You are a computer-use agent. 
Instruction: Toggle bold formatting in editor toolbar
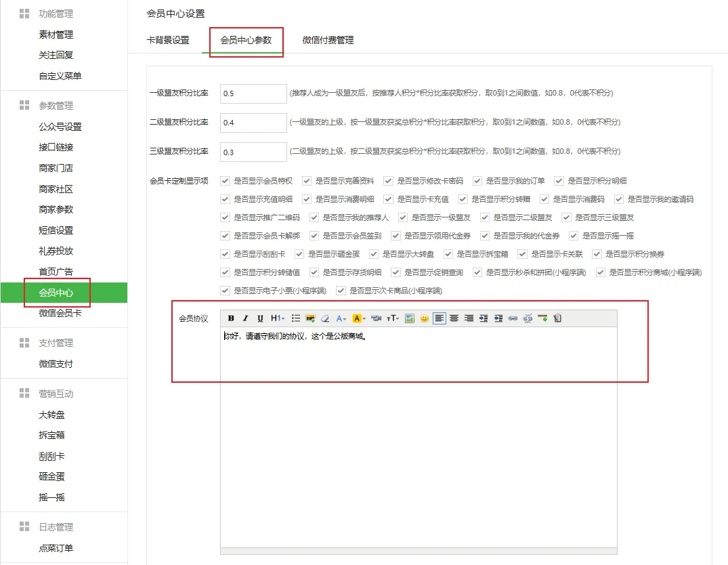coord(232,318)
